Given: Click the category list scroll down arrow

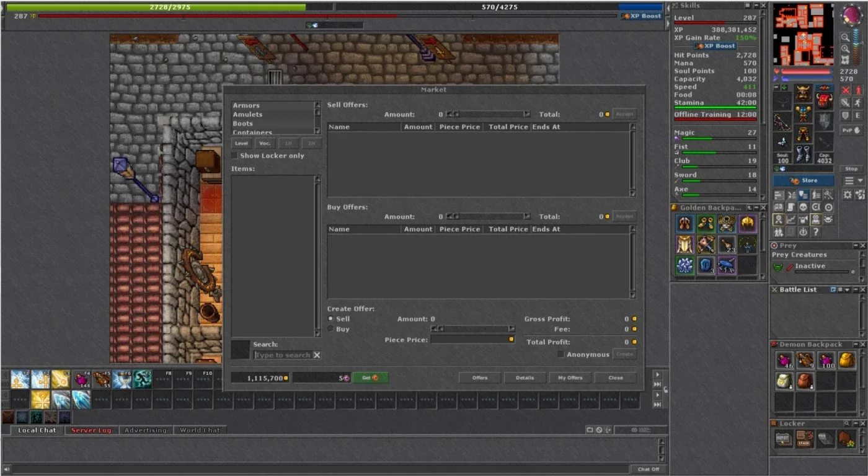Looking at the screenshot, I should pos(317,131).
